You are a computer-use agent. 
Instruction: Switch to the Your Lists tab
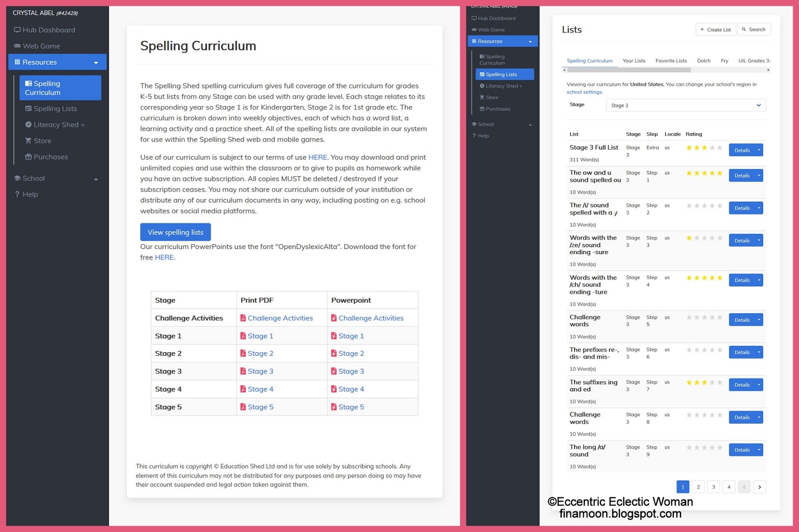click(634, 61)
